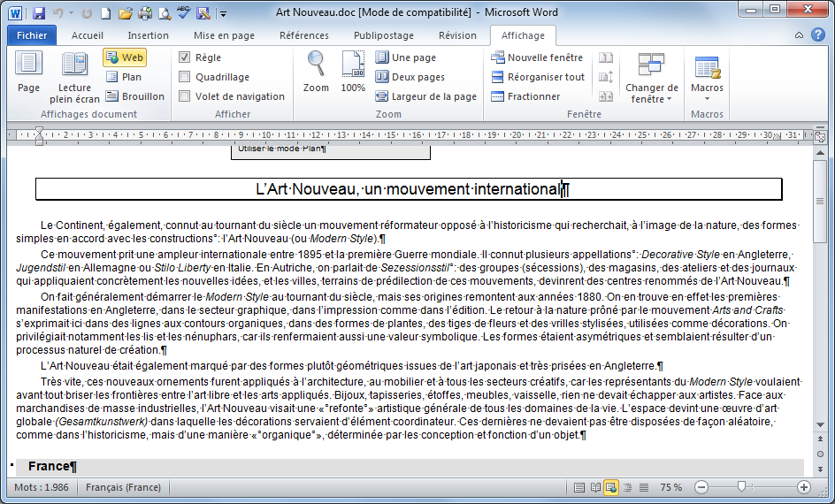Image resolution: width=835 pixels, height=504 pixels.
Task: Open the Zoom dialog magnifier
Action: pyautogui.click(x=316, y=72)
